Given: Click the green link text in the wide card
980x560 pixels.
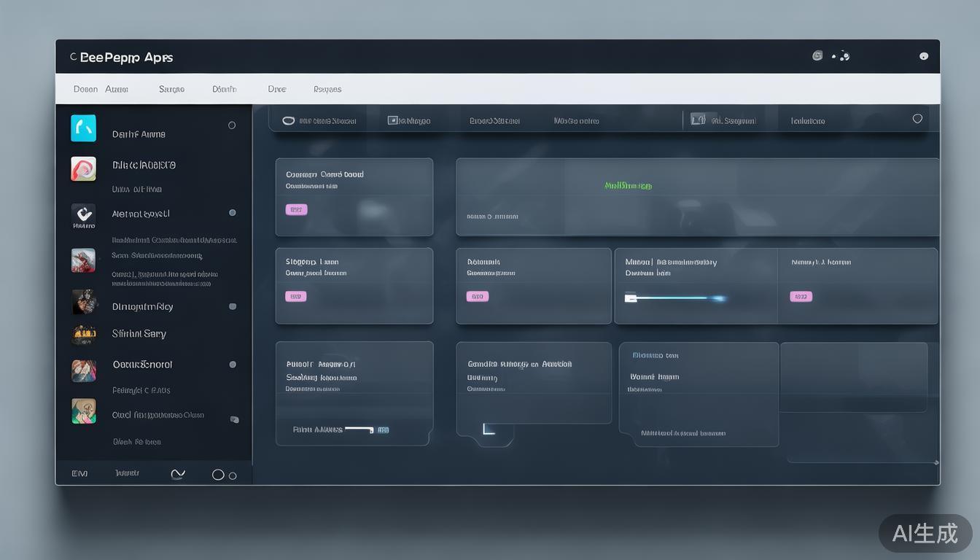Looking at the screenshot, I should coord(628,186).
